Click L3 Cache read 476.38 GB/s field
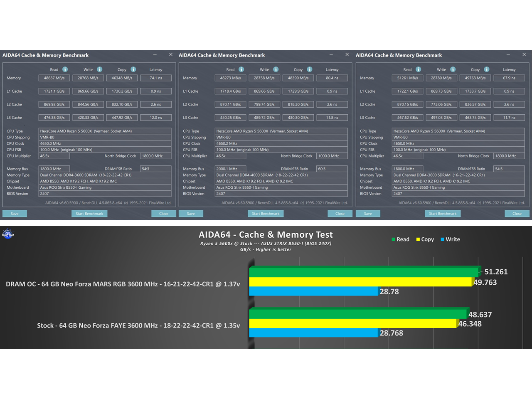The image size is (532, 399). [54, 118]
